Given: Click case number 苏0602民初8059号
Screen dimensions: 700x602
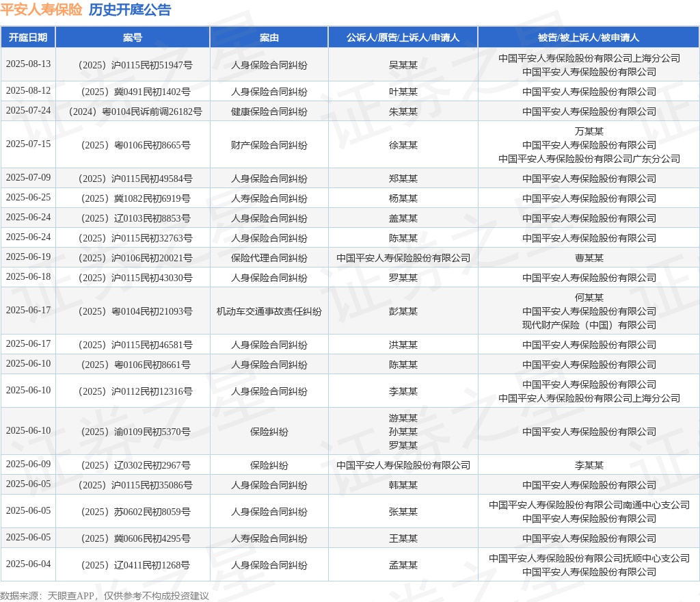Looking at the screenshot, I should (x=136, y=512).
